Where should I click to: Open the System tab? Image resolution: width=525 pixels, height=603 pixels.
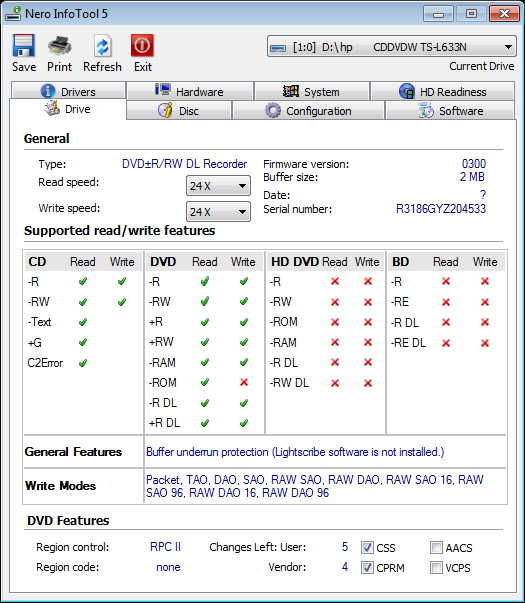pos(312,91)
